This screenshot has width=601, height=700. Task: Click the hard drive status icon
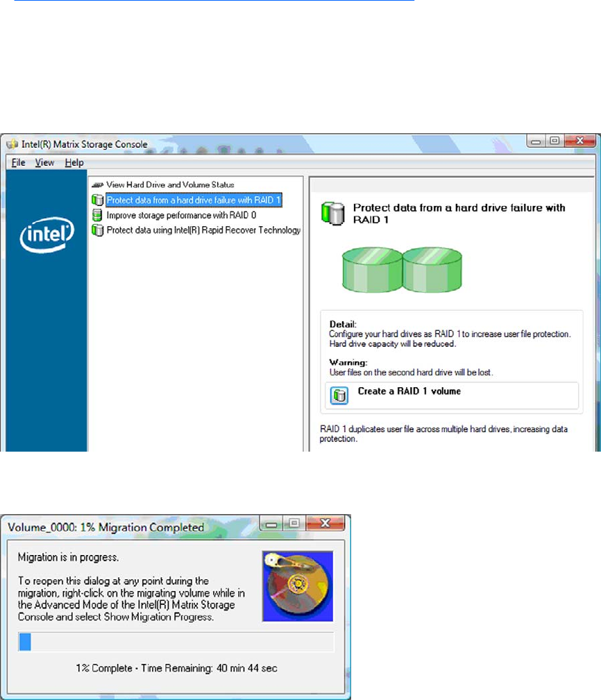pyautogui.click(x=97, y=185)
